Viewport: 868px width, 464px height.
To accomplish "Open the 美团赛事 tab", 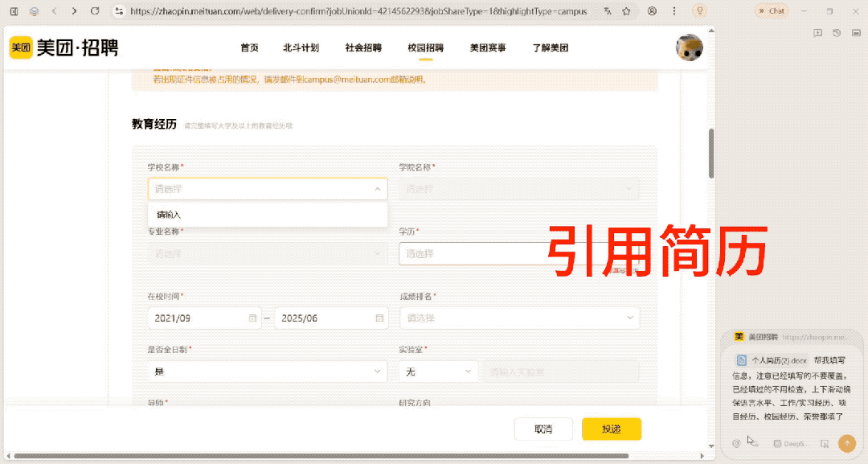I will 489,48.
